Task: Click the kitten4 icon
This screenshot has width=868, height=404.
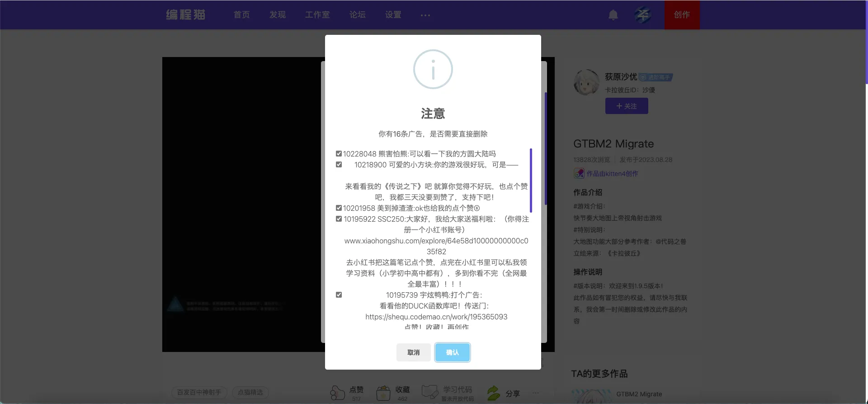Action: (x=579, y=173)
